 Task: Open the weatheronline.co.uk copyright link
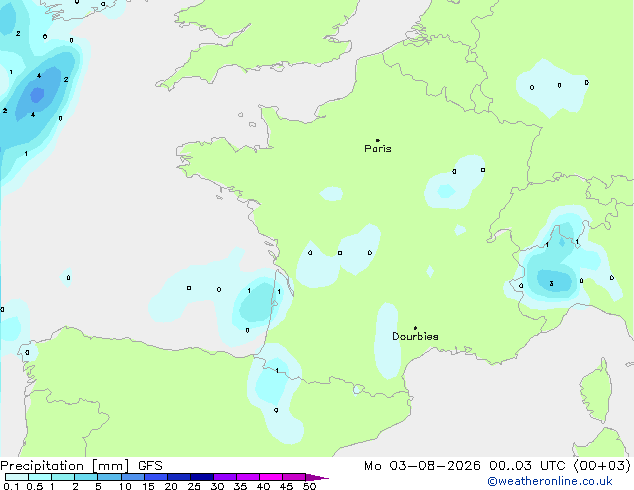pos(550,481)
